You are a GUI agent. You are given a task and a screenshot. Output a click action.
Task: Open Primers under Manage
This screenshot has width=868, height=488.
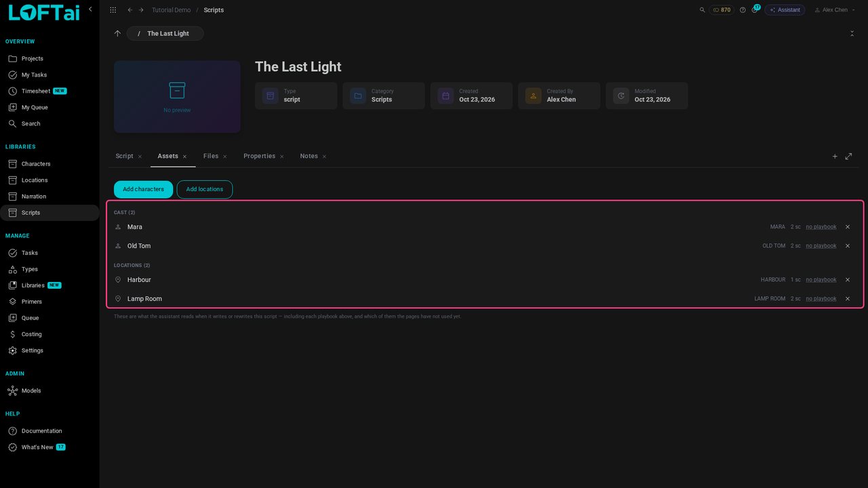click(31, 302)
